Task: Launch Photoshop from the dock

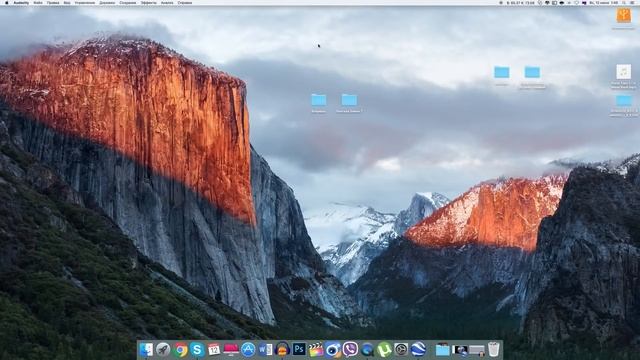Action: pos(299,349)
